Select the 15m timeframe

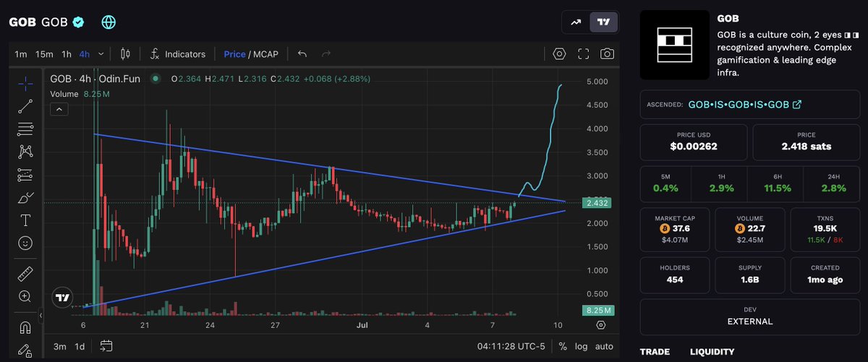point(44,54)
